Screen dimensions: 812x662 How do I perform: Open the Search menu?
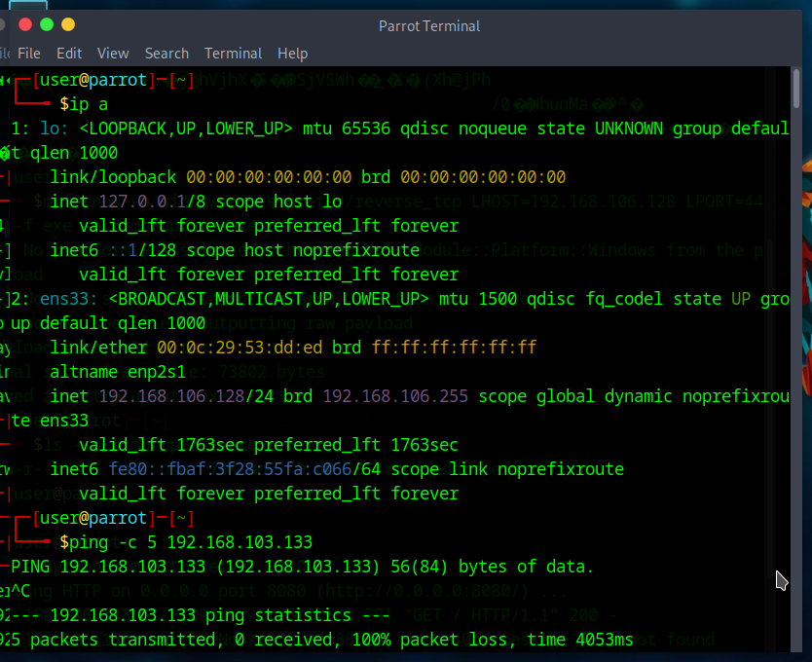(x=166, y=54)
